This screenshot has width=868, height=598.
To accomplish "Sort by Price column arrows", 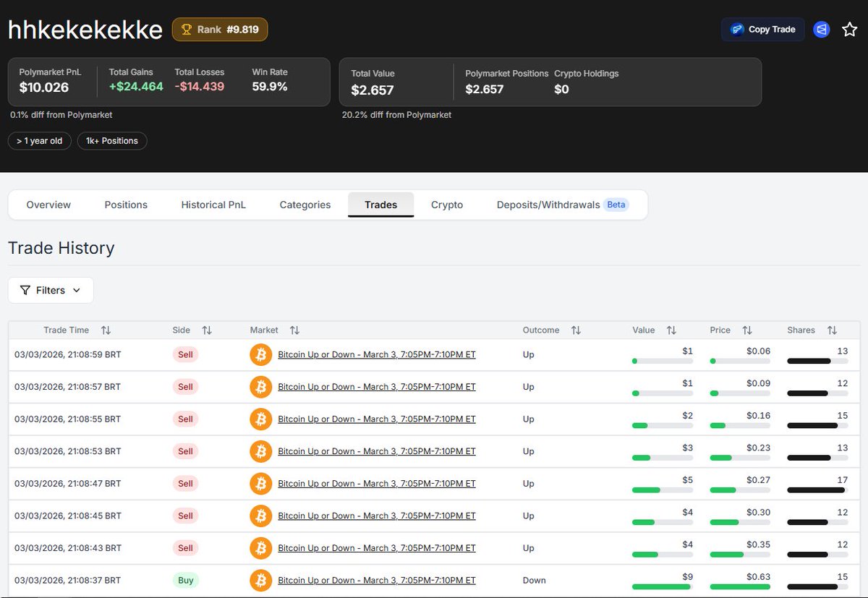I will (747, 330).
